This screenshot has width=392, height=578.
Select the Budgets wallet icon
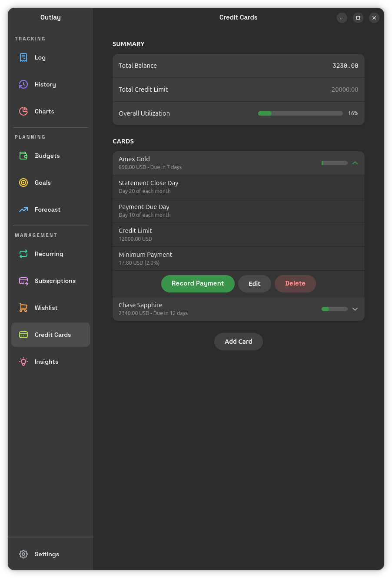(x=23, y=156)
